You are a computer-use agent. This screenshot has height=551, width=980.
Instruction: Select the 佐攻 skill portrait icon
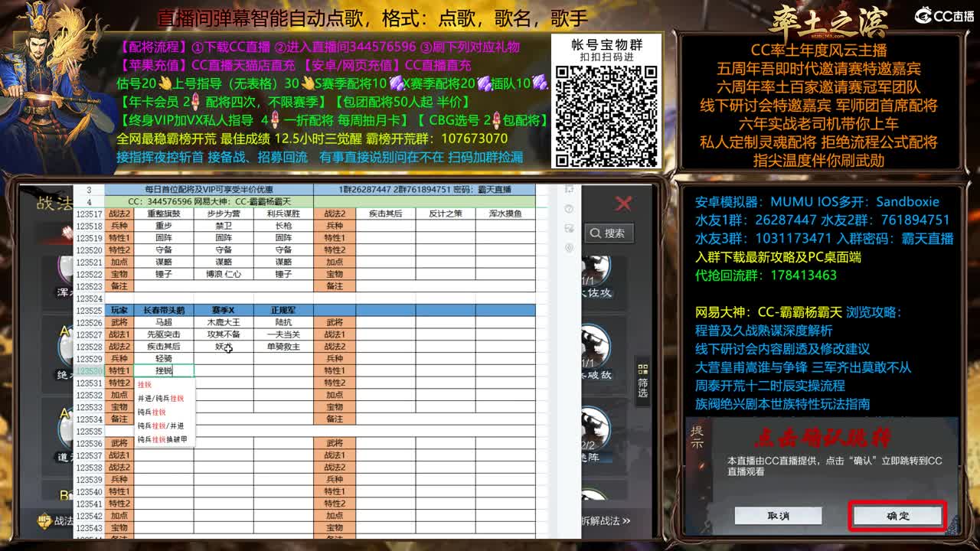coord(596,272)
